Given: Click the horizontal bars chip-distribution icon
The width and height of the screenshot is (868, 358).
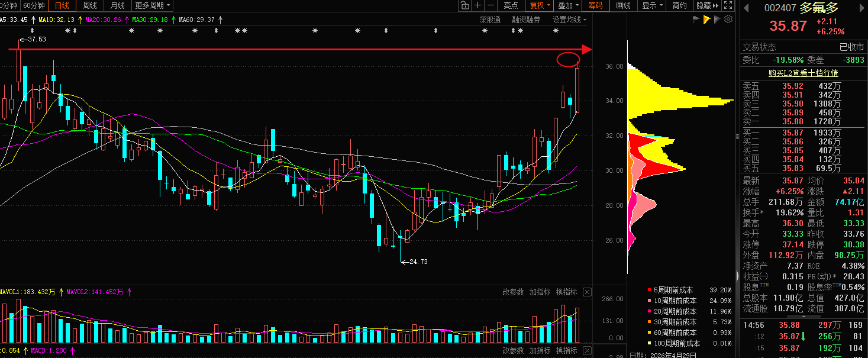Looking at the screenshot, I should (696, 20).
